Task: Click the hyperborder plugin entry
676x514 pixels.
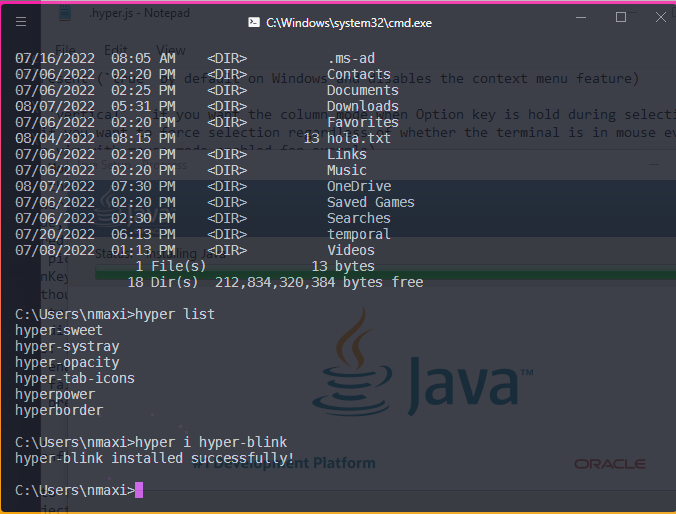Action: click(x=59, y=410)
